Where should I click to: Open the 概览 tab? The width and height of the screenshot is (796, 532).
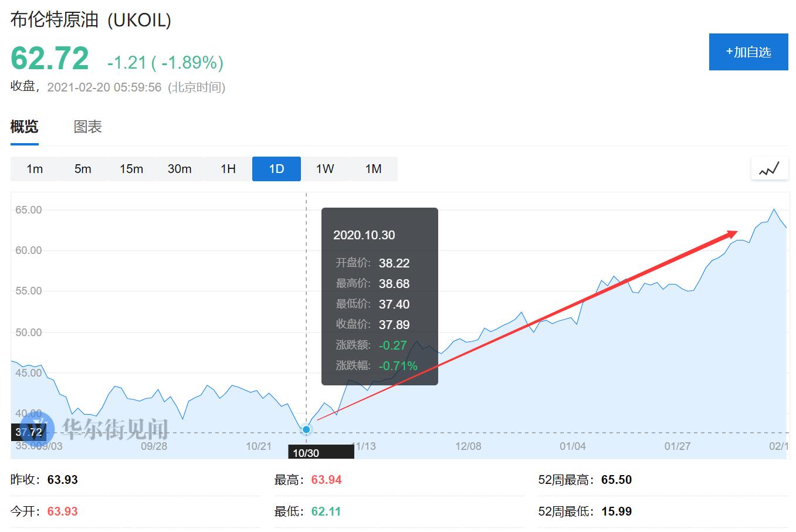coord(24,127)
